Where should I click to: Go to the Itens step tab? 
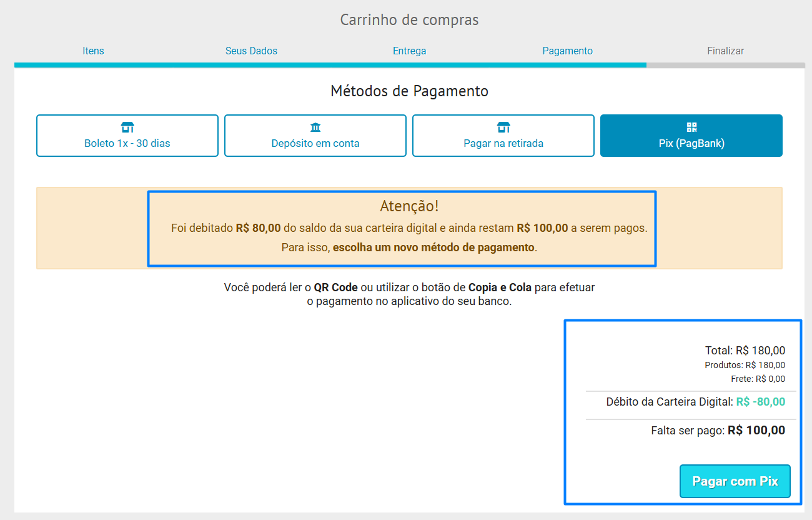pyautogui.click(x=93, y=51)
